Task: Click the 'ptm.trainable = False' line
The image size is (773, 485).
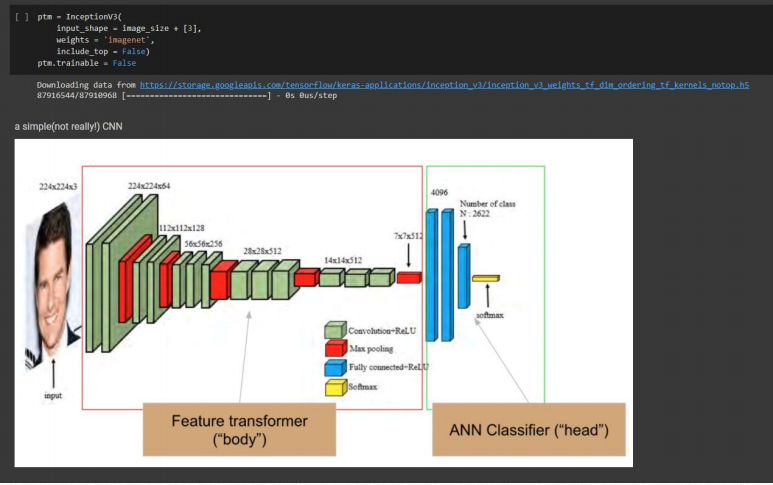Action: (87, 63)
